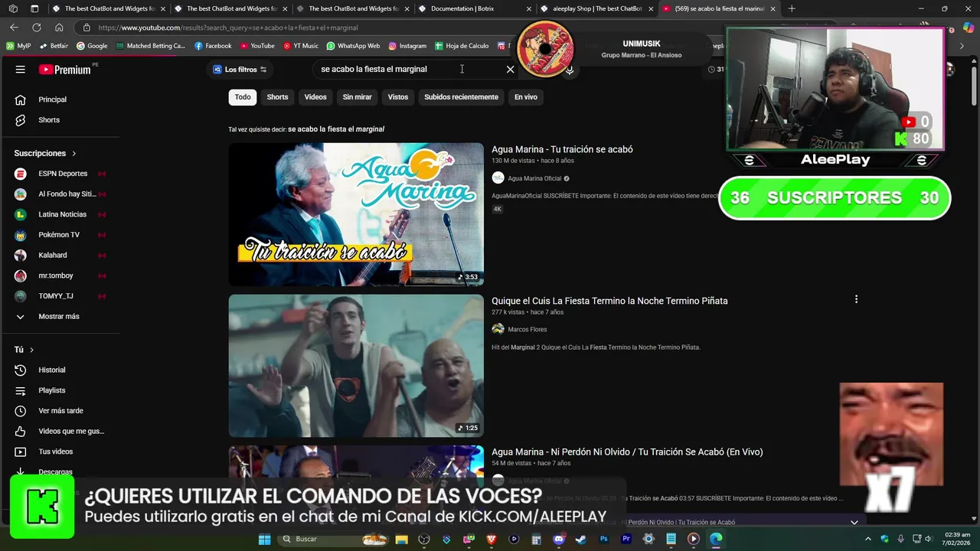Close the aleeplay Shop tab
The image size is (980, 551).
point(651,8)
